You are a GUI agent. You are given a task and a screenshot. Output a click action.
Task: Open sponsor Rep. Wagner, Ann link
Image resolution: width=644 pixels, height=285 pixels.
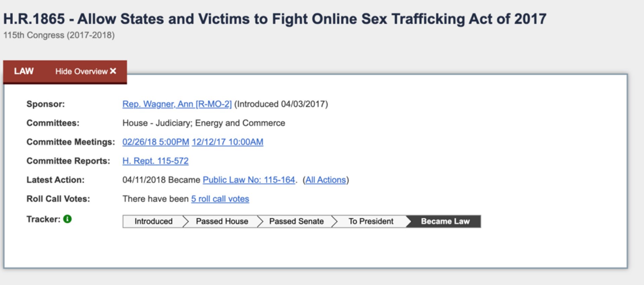177,104
